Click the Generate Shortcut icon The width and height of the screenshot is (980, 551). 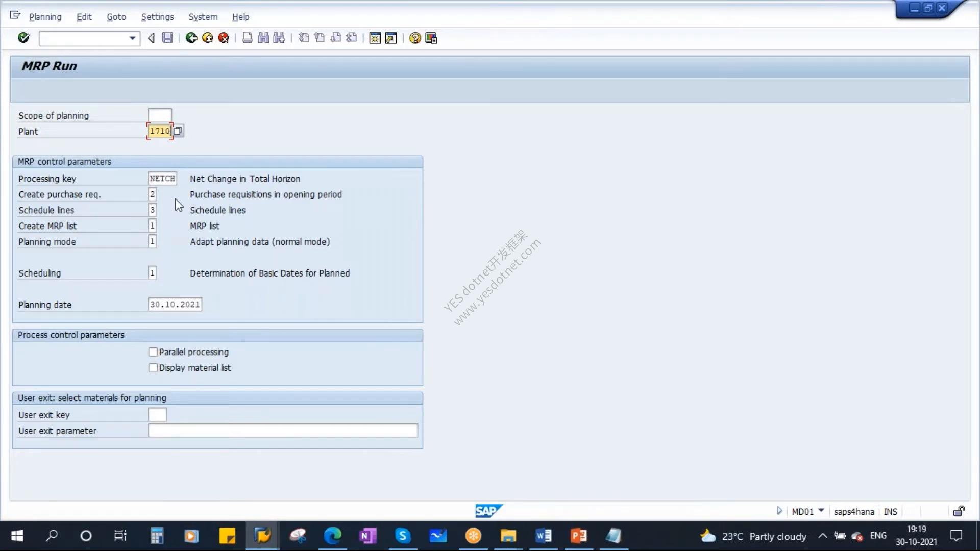391,38
